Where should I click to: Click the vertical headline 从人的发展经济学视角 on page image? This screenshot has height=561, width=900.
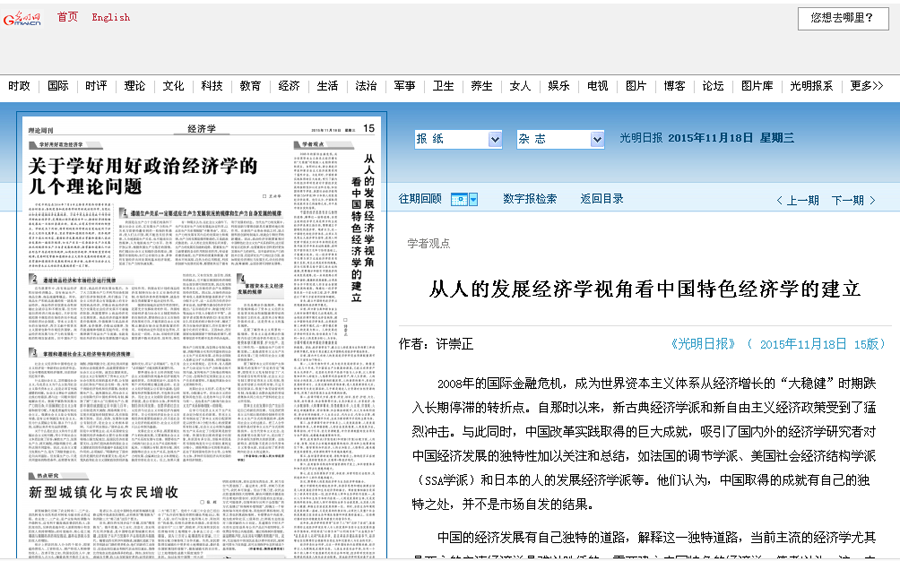click(x=369, y=220)
